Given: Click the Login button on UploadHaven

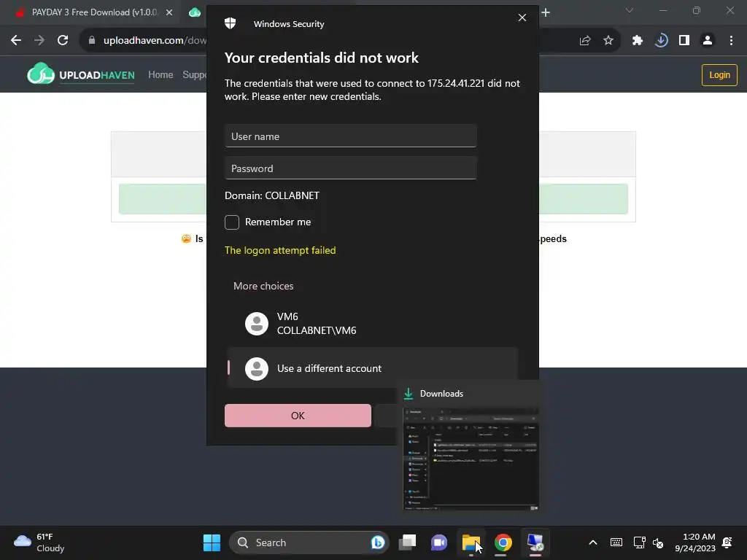Looking at the screenshot, I should pos(719,75).
